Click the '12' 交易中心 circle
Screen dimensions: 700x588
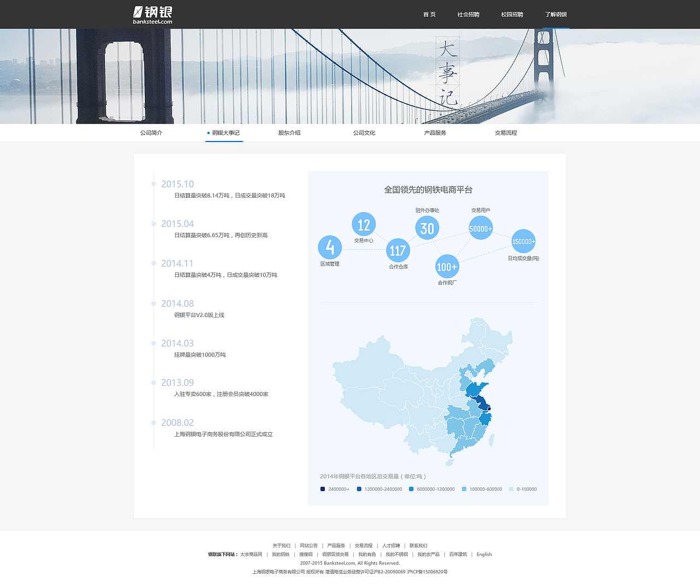pyautogui.click(x=364, y=224)
